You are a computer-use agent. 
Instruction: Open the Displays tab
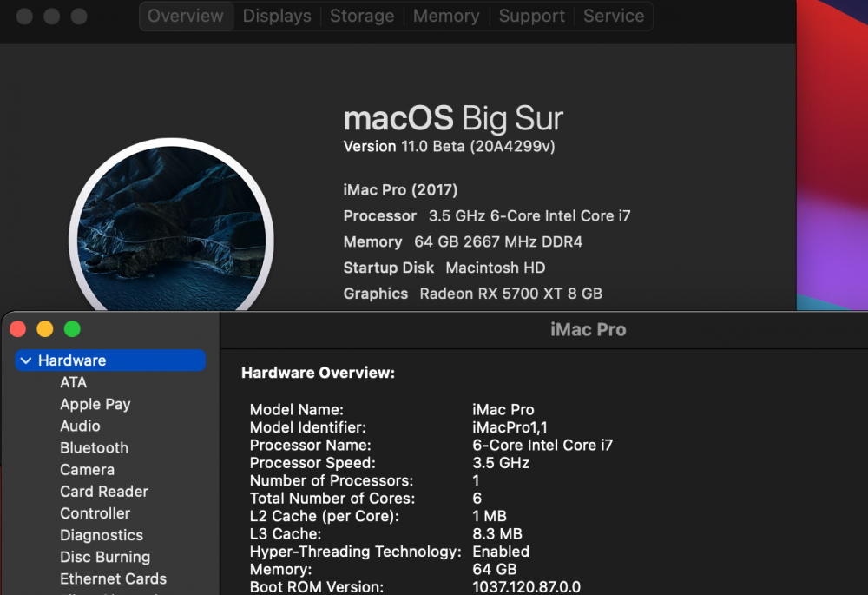[277, 16]
